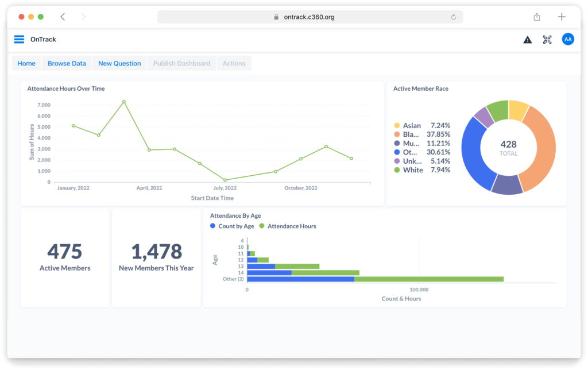This screenshot has height=370, width=588.
Task: Click the ontrack.c360.org address bar
Action: coord(310,17)
